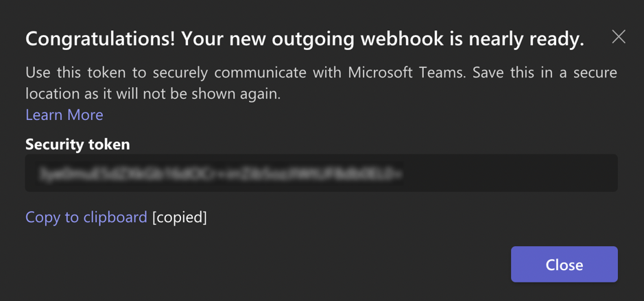Click the blurred security token field
This screenshot has height=301, width=644.
[321, 173]
